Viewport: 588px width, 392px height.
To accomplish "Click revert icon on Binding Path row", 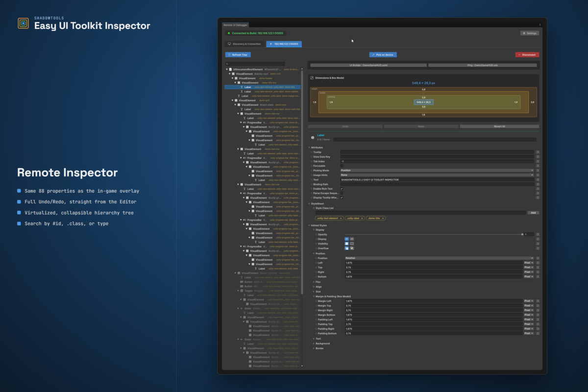I will point(538,184).
